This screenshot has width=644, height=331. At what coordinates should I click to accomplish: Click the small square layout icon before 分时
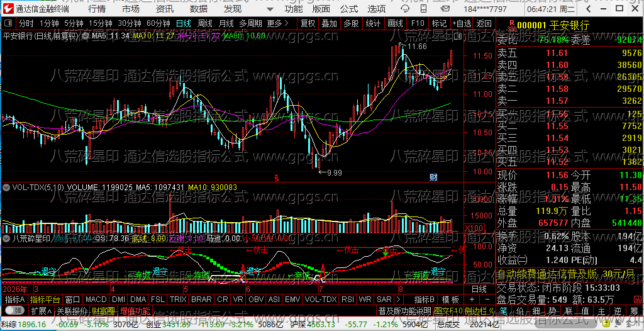point(8,23)
